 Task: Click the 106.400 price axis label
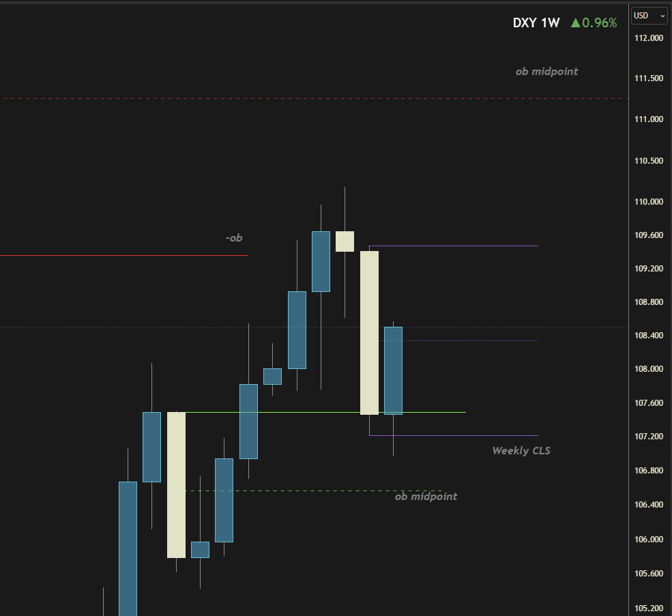tap(648, 505)
